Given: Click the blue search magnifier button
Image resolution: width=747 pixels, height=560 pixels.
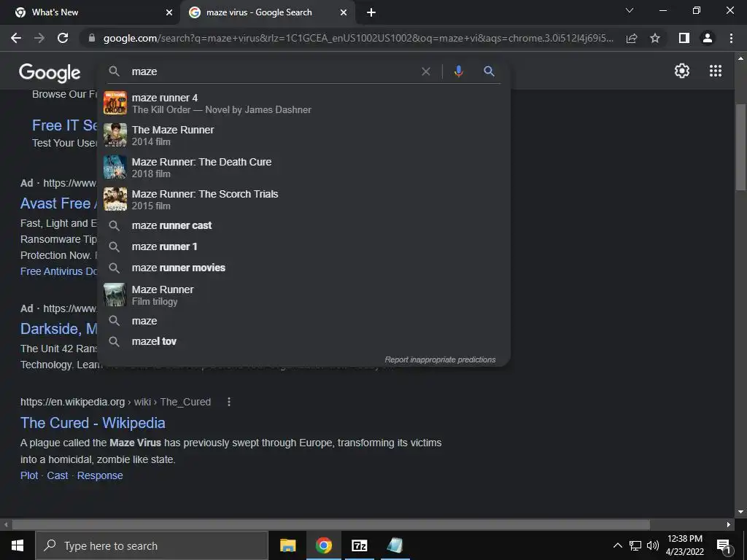Looking at the screenshot, I should coord(489,71).
